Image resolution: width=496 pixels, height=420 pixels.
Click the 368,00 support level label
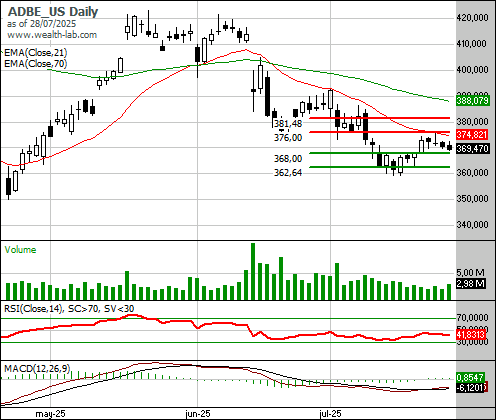coord(288,159)
